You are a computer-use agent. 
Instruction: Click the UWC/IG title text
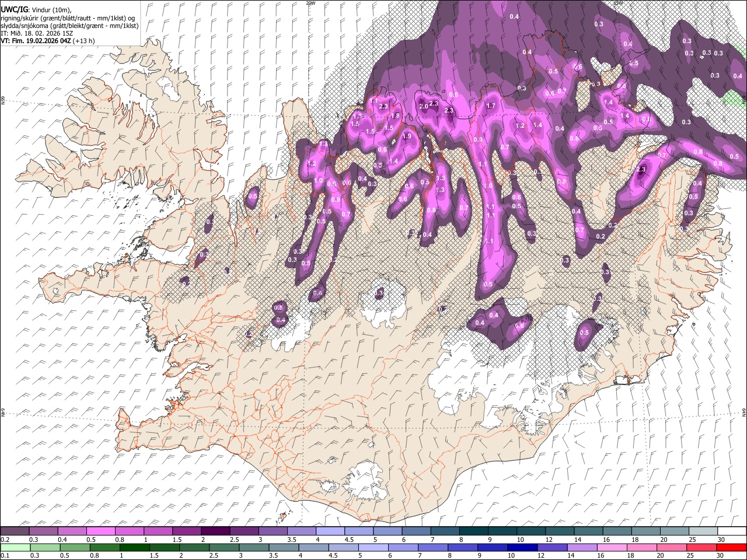point(15,9)
